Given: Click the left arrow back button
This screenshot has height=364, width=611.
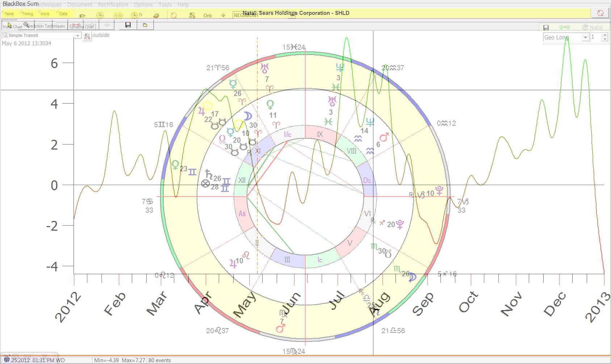Looking at the screenshot, I should (x=106, y=25).
